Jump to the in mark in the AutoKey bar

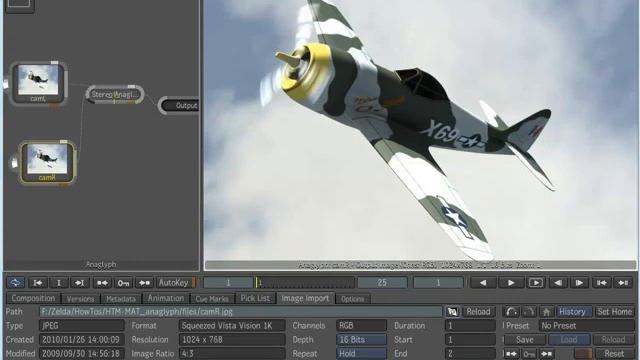[x=38, y=282]
